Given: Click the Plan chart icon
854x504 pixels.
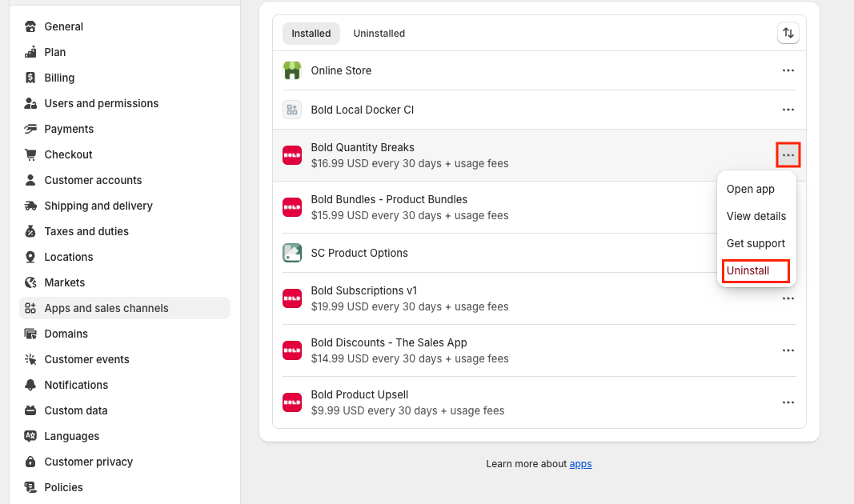Looking at the screenshot, I should (30, 52).
